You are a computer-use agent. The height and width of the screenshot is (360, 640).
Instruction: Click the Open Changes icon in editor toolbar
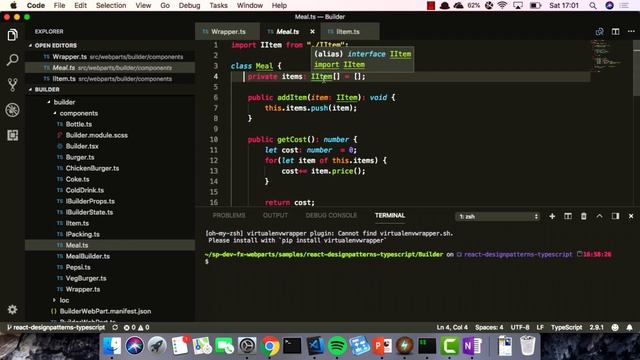[x=599, y=31]
